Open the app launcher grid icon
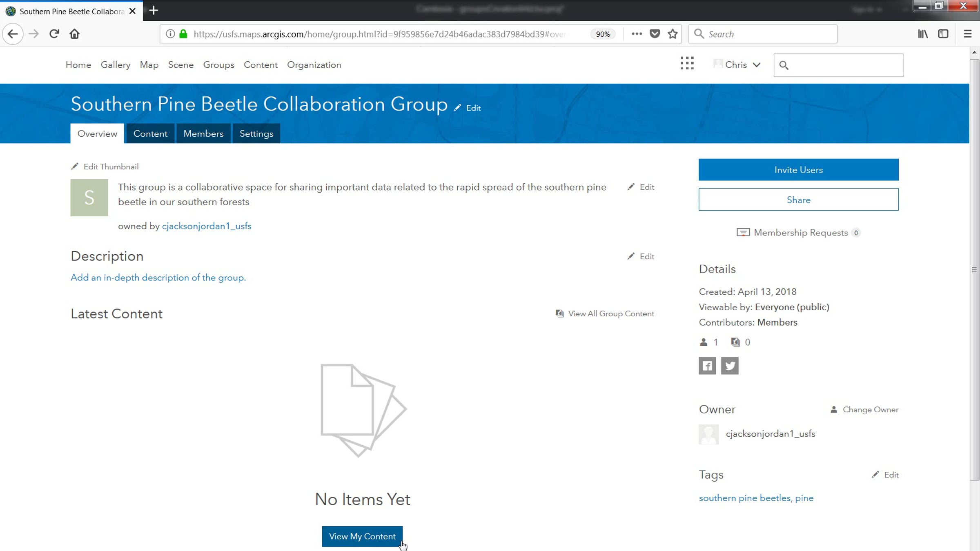980x551 pixels. pos(687,63)
